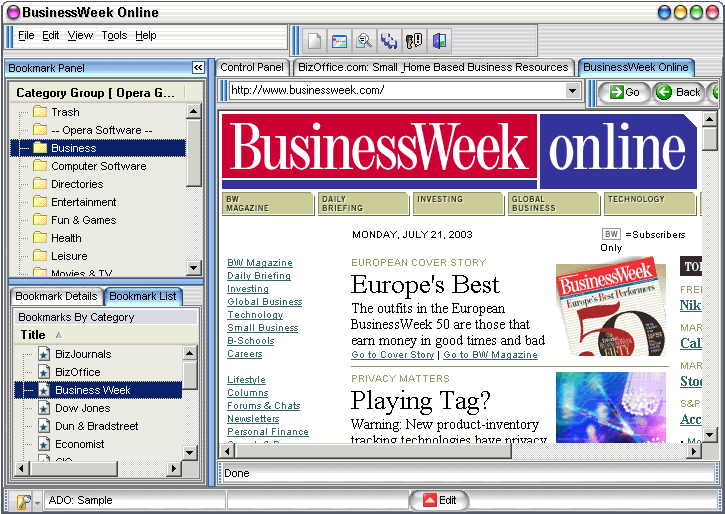Click the blank page new-document toolbar icon

314,41
